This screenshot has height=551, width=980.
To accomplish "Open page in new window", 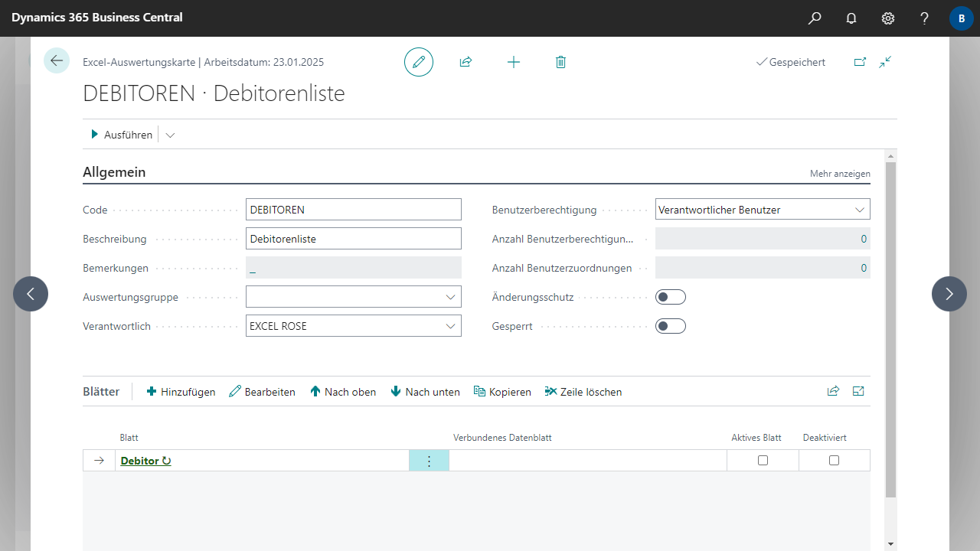I will click(860, 62).
